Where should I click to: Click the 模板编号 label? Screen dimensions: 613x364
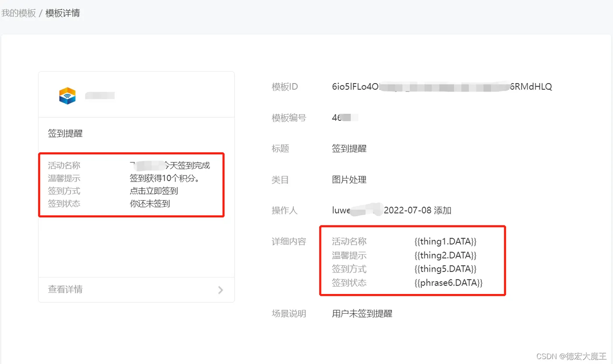pos(289,118)
